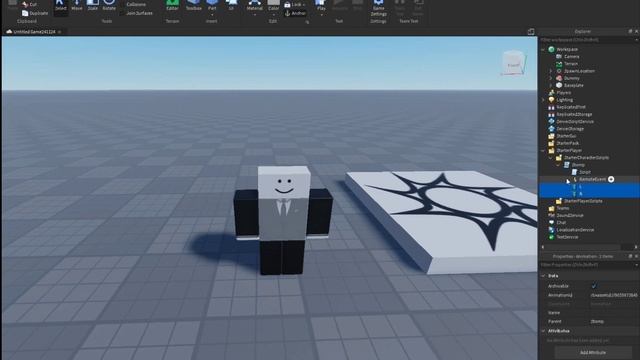Select the Lighting bulb icon
The image size is (640, 360).
click(x=551, y=100)
